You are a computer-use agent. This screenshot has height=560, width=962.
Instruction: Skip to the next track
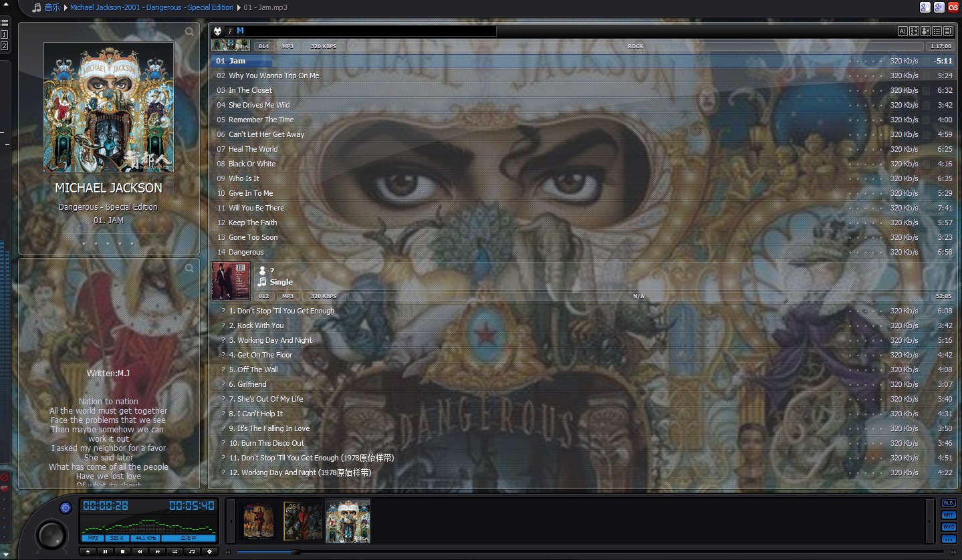pyautogui.click(x=157, y=552)
